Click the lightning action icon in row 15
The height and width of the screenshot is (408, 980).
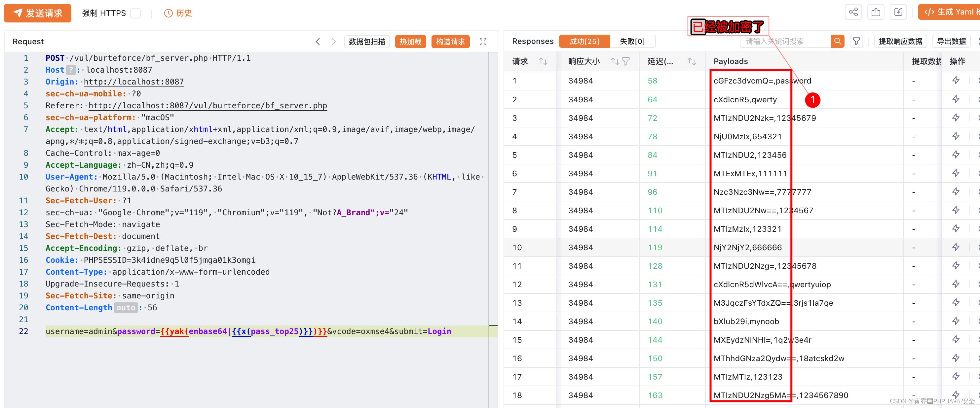[x=956, y=340]
